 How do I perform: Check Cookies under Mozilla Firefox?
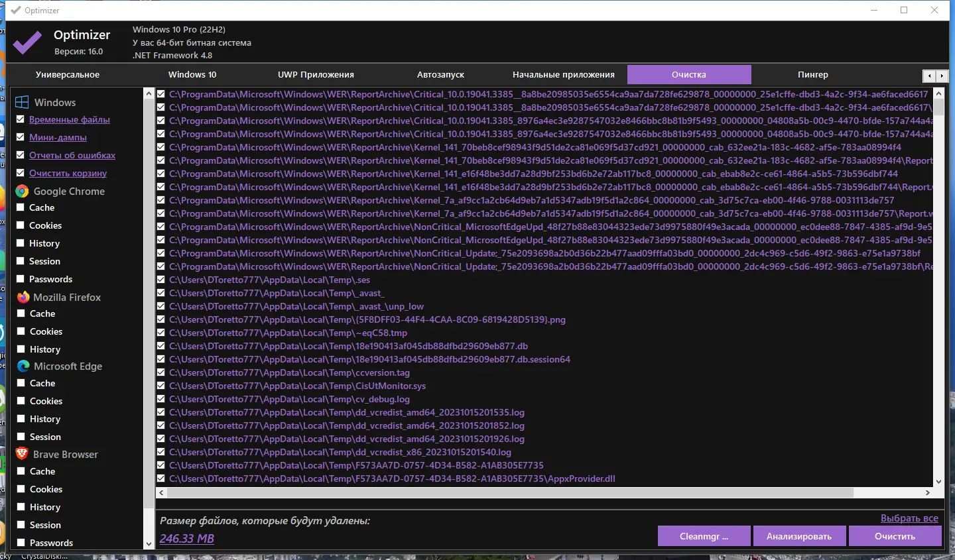[x=21, y=331]
